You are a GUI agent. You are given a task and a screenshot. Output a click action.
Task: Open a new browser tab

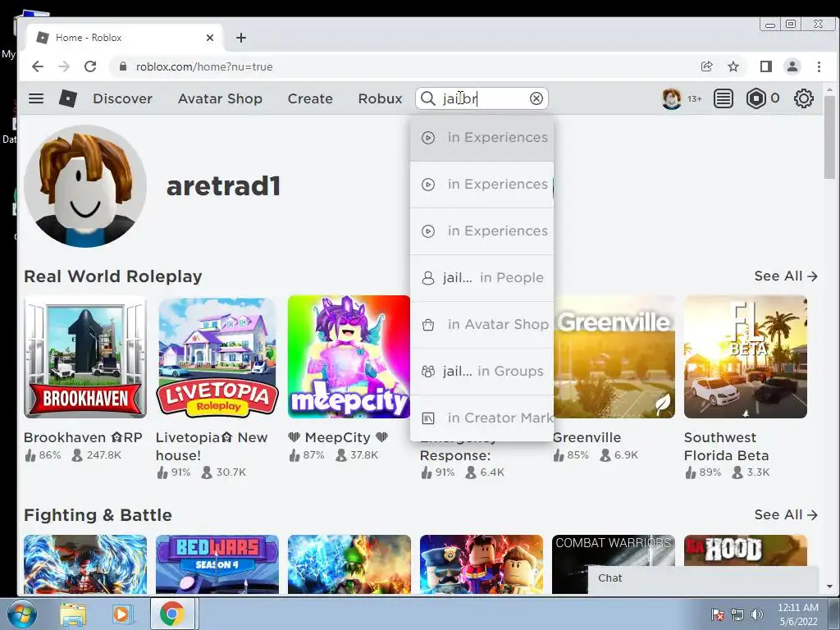click(241, 38)
